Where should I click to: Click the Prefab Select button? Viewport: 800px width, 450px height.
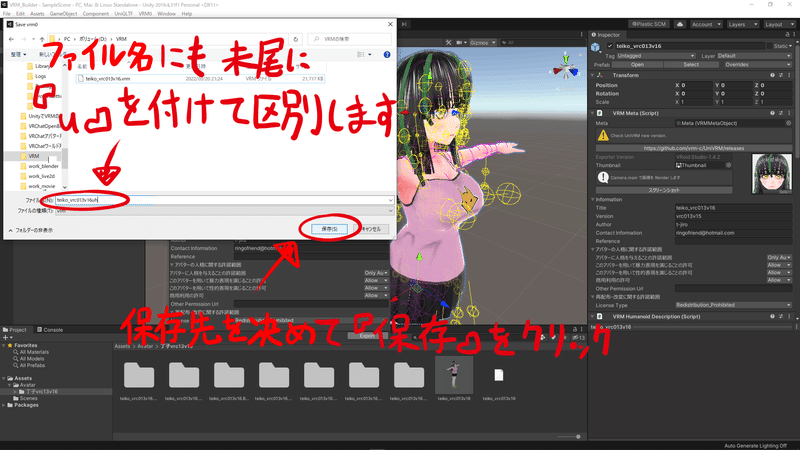tap(691, 65)
